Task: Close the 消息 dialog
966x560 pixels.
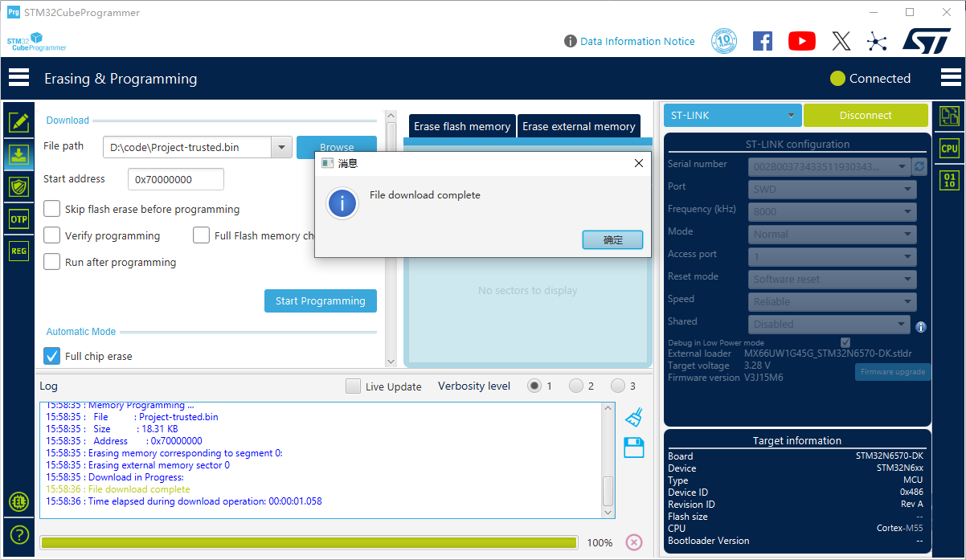Action: [639, 163]
